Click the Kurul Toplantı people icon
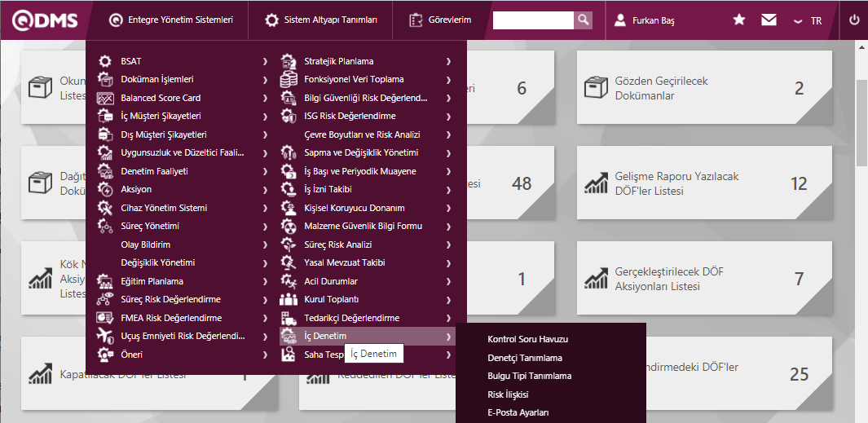 pos(289,299)
